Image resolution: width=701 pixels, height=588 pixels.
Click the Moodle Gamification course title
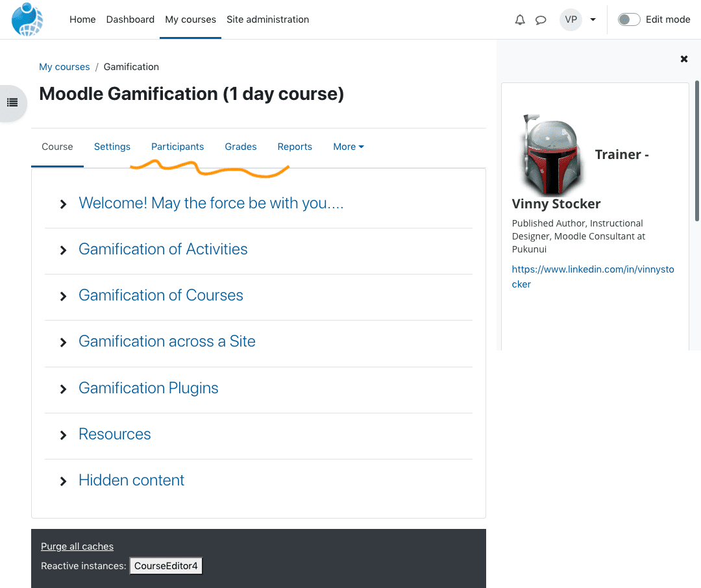click(x=191, y=94)
